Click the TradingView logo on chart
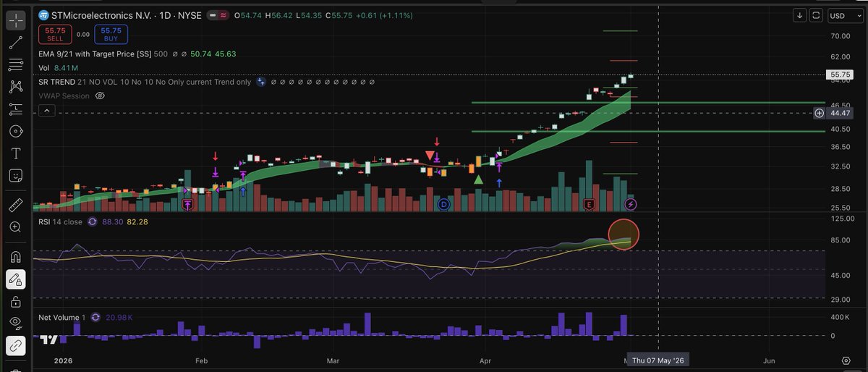Viewport: 868px width, 372px height. (48, 339)
